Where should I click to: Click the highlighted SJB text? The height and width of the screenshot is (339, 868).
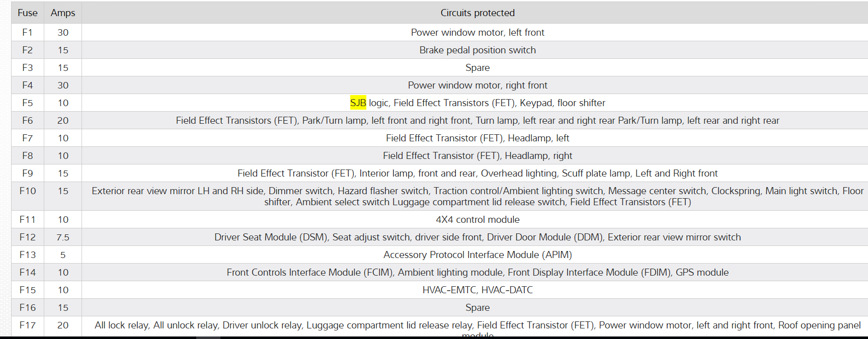358,103
